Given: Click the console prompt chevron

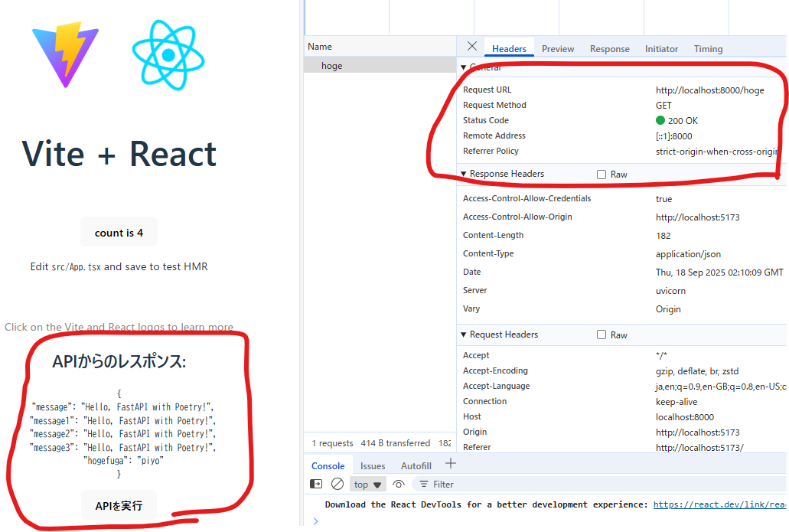Looking at the screenshot, I should point(315,521).
